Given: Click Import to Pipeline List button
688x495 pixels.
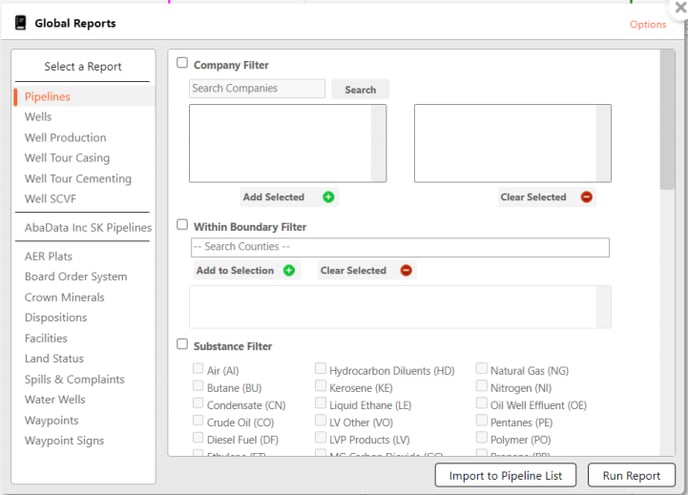Looking at the screenshot, I should 505,476.
